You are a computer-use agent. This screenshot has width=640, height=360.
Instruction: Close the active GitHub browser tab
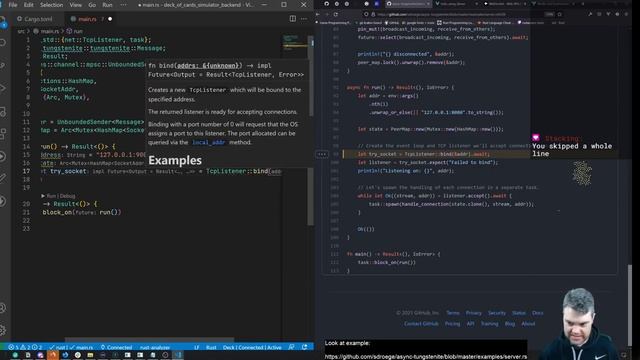click(x=428, y=4)
